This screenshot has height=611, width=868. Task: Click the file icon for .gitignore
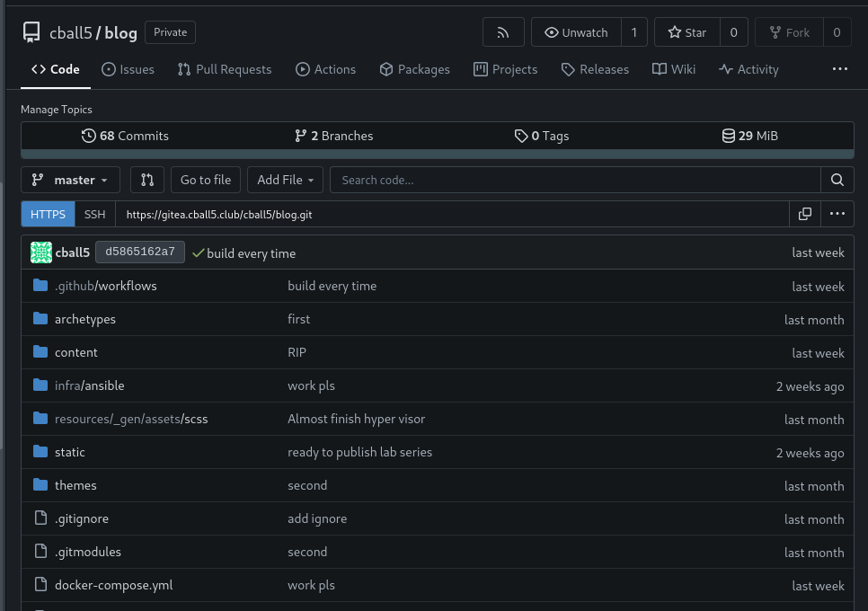[40, 518]
